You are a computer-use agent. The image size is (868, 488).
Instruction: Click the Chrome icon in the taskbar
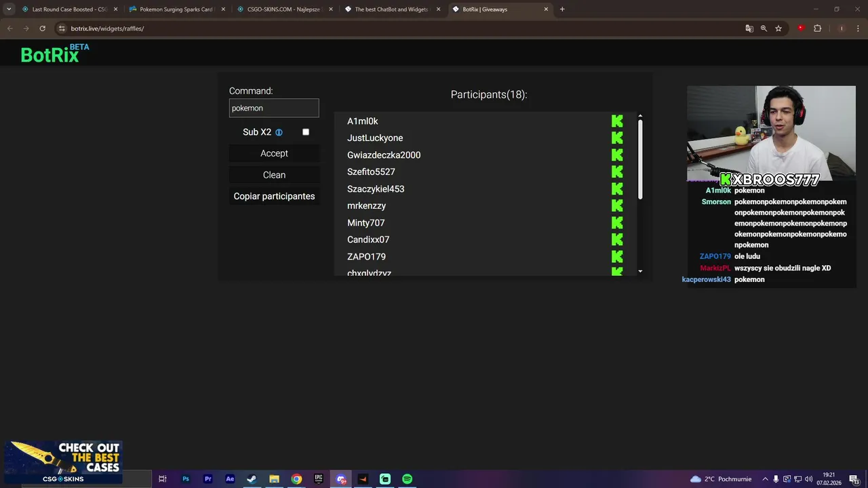(296, 479)
